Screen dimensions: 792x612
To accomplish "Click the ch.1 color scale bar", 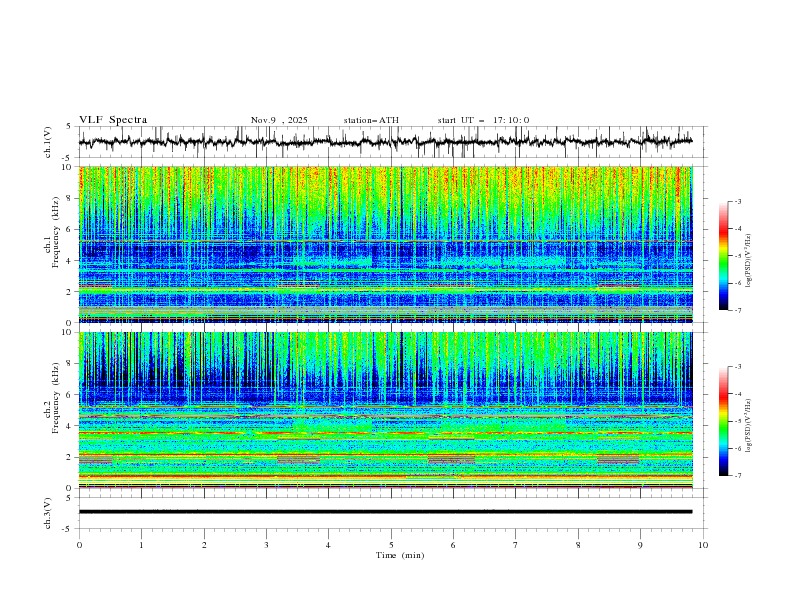I will click(x=724, y=256).
